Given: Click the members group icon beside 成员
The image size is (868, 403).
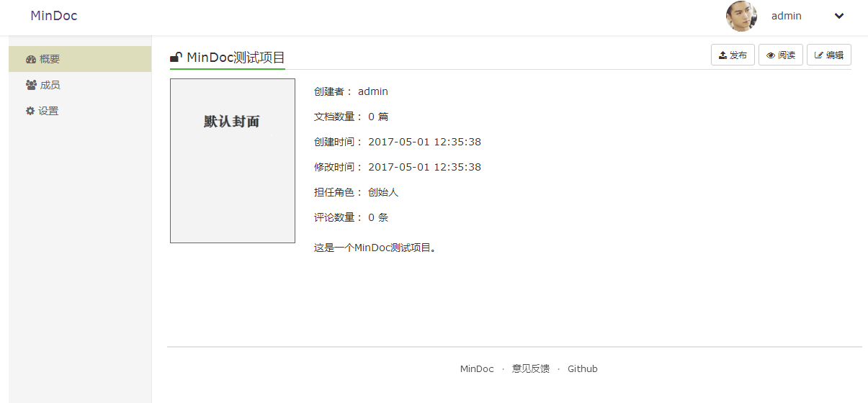Looking at the screenshot, I should pyautogui.click(x=31, y=85).
